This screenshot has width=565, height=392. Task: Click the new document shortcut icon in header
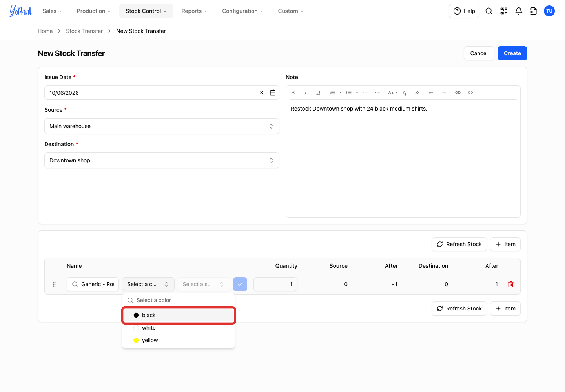[x=534, y=11]
